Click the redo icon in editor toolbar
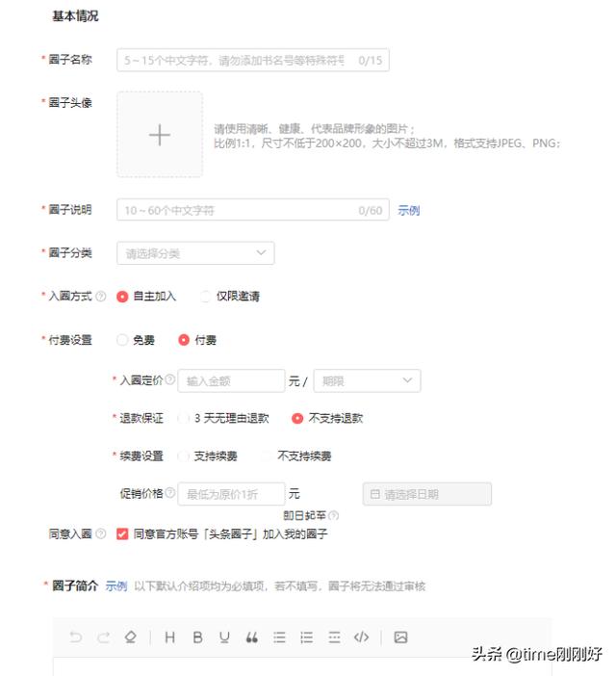 pyautogui.click(x=103, y=637)
